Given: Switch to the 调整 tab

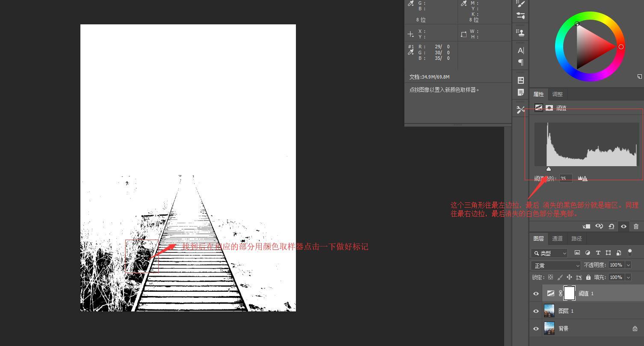Looking at the screenshot, I should [x=558, y=94].
